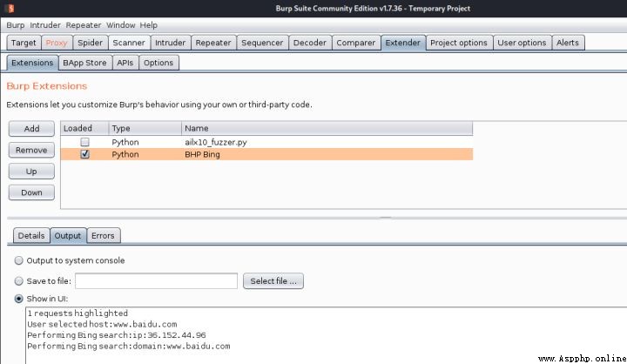The height and width of the screenshot is (364, 627).
Task: Open the APIs sub-tab
Action: [125, 63]
